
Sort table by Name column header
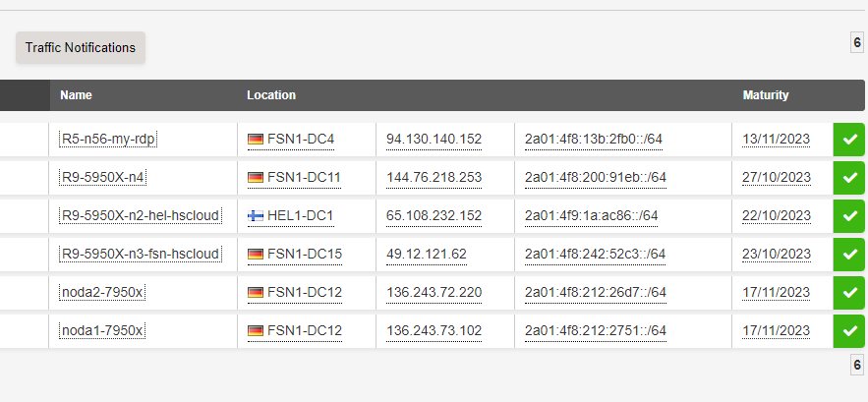pos(76,95)
